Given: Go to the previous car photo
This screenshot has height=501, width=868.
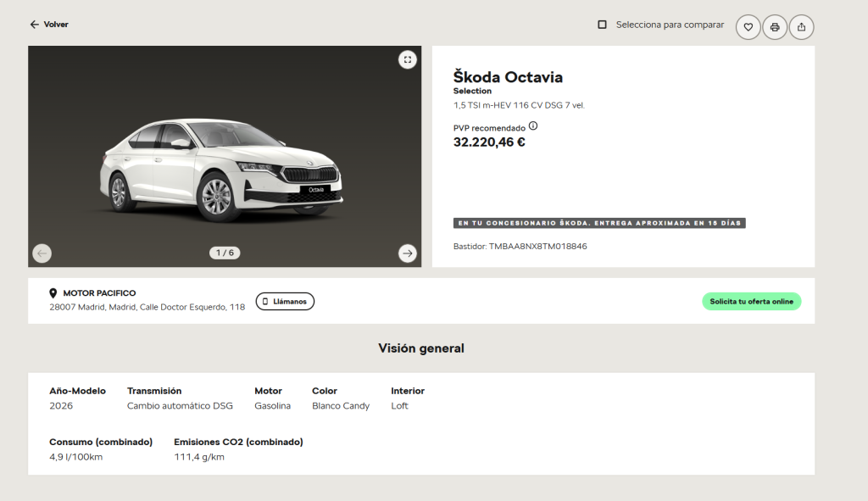Looking at the screenshot, I should click(42, 253).
